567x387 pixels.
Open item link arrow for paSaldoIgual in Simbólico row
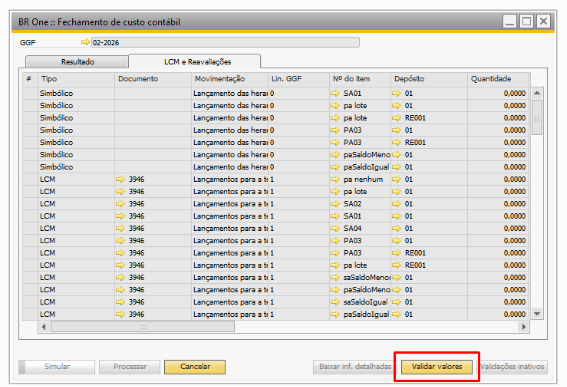[335, 167]
